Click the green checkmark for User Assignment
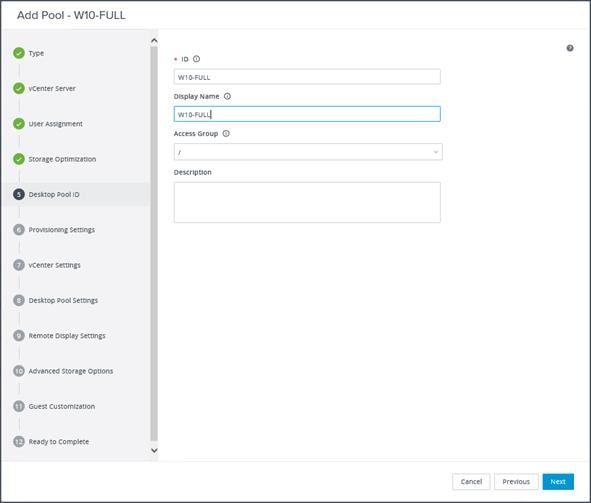This screenshot has width=591, height=503. [19, 124]
